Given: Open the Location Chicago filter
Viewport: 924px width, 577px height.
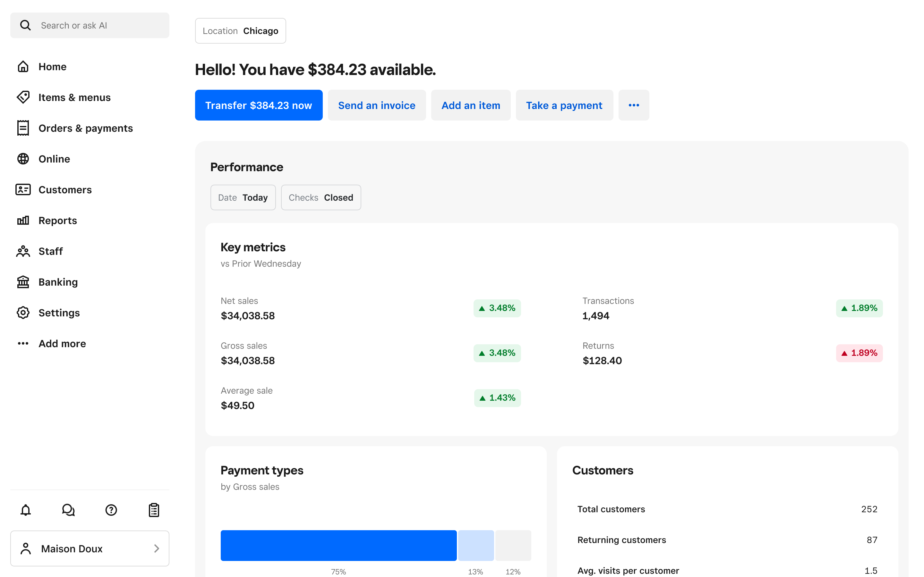Looking at the screenshot, I should coord(240,30).
